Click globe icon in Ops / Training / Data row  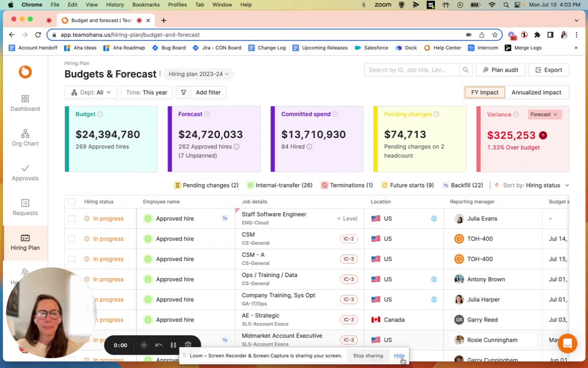[434, 280]
